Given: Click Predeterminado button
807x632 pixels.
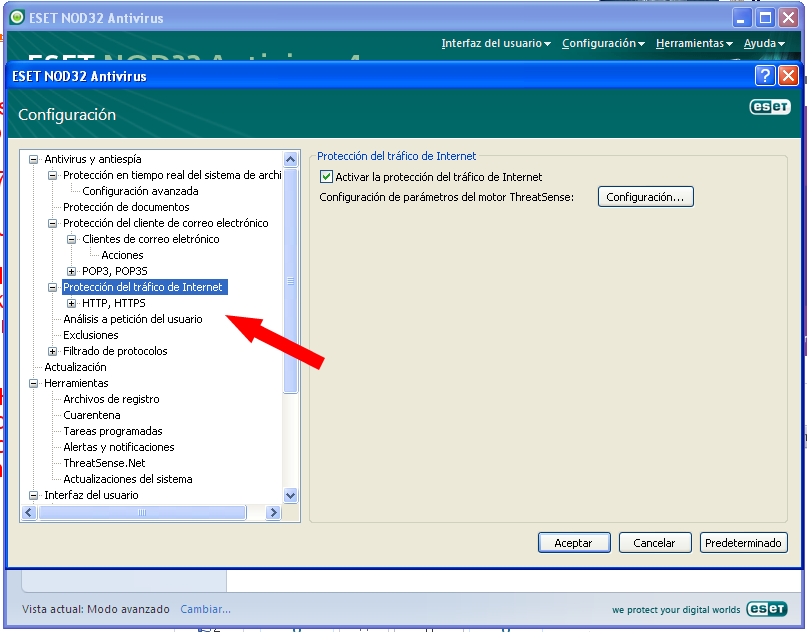Looking at the screenshot, I should [743, 542].
